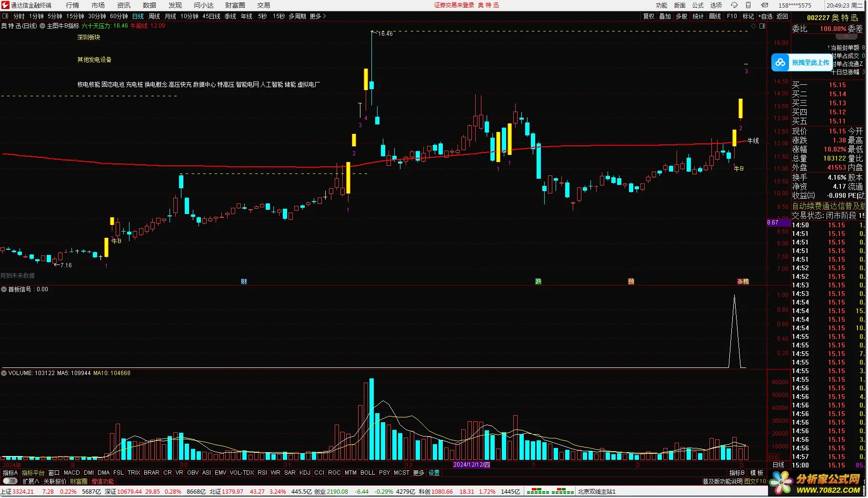Screen dimensions: 868x498
Task: Click the 窗口 button in indicator bar
Action: coord(54,473)
